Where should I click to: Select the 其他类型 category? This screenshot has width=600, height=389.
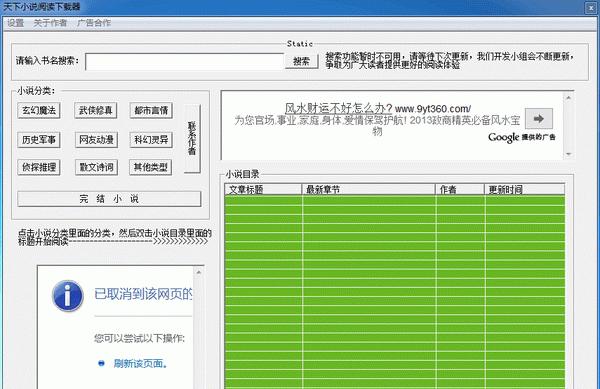pyautogui.click(x=151, y=167)
